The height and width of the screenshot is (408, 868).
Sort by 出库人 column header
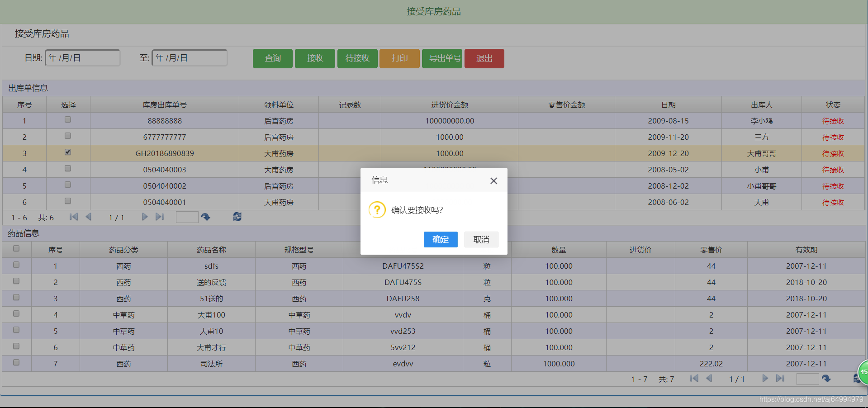click(x=762, y=104)
